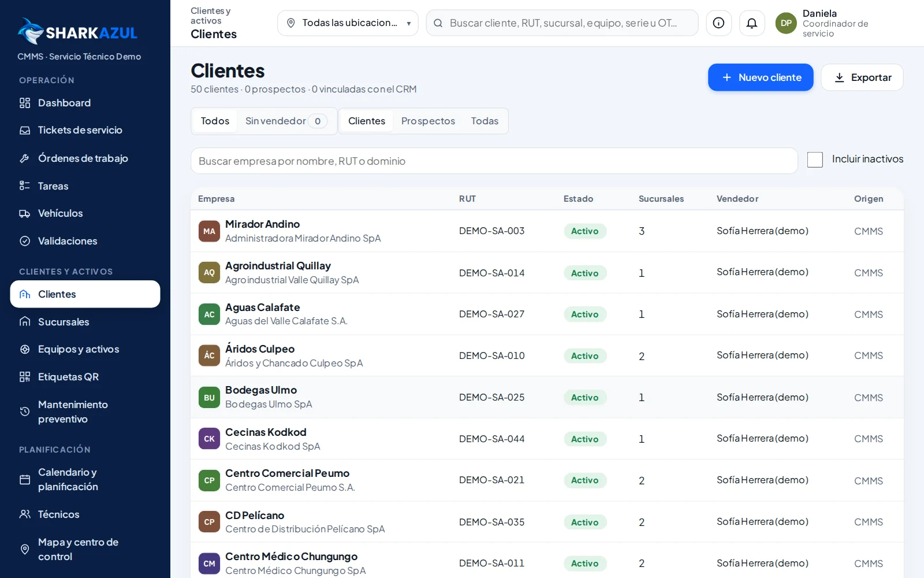Screen dimensions: 924x578
Task: Open Sucursales in sidebar
Action: [85, 322]
